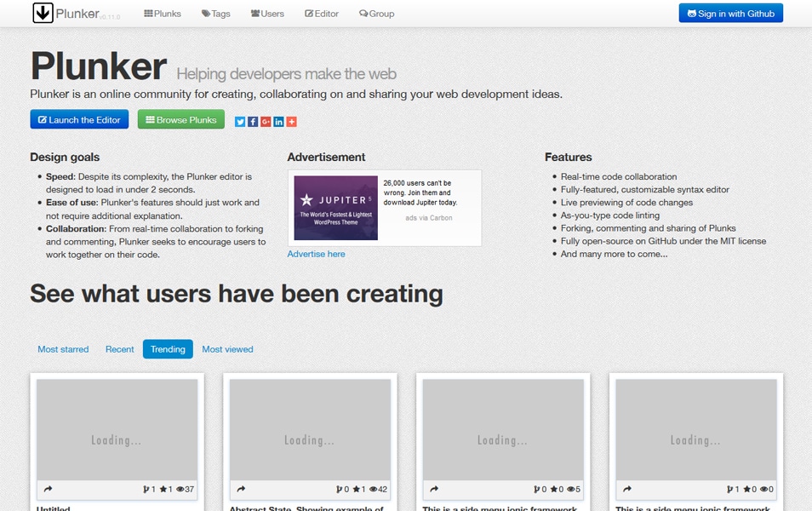The height and width of the screenshot is (511, 812).
Task: Follow the Advertise here link
Action: [316, 254]
